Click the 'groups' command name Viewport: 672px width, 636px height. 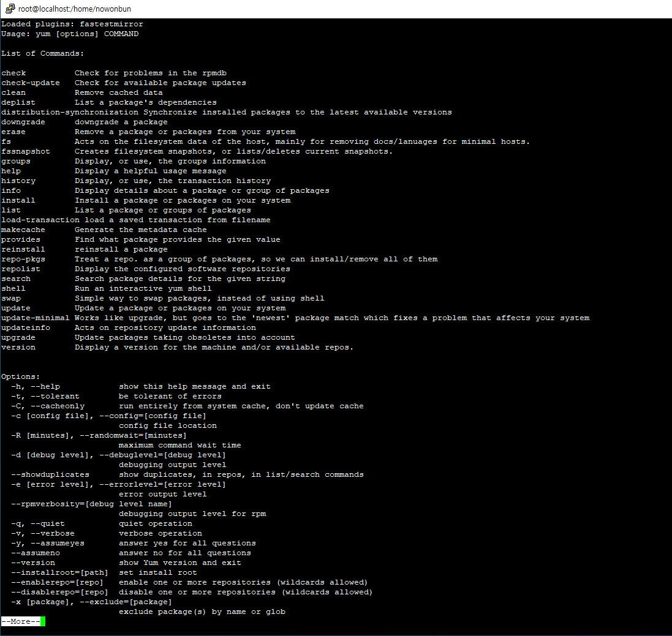(16, 162)
